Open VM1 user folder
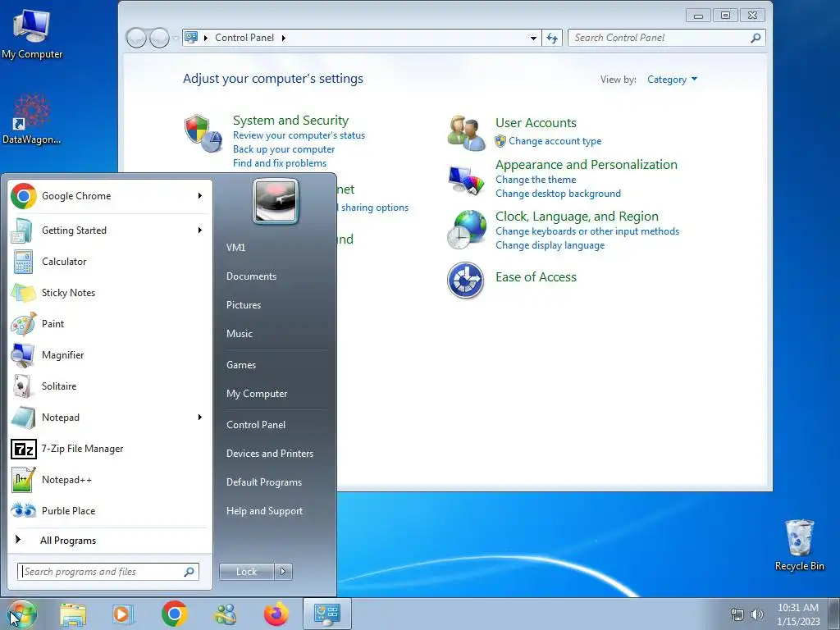The height and width of the screenshot is (630, 840). tap(236, 248)
